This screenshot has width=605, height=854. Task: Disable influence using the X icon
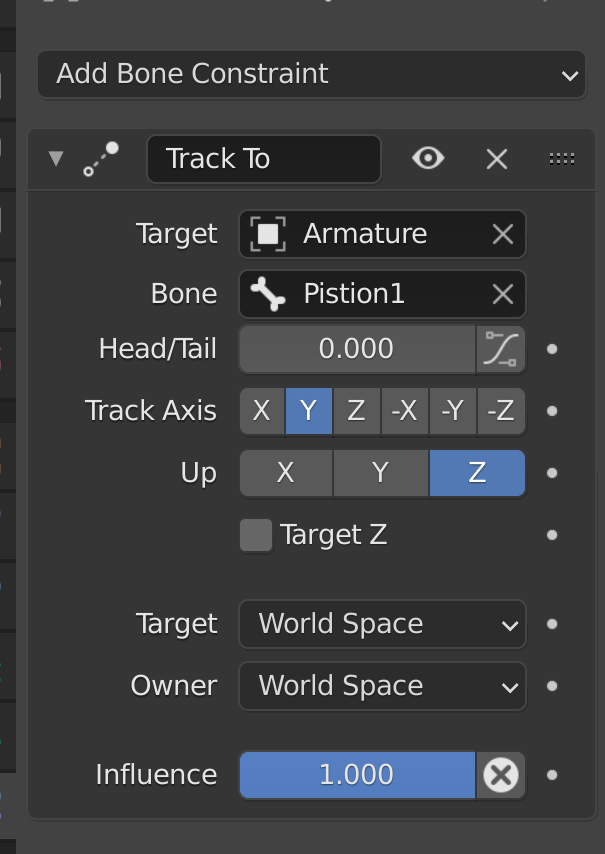500,775
